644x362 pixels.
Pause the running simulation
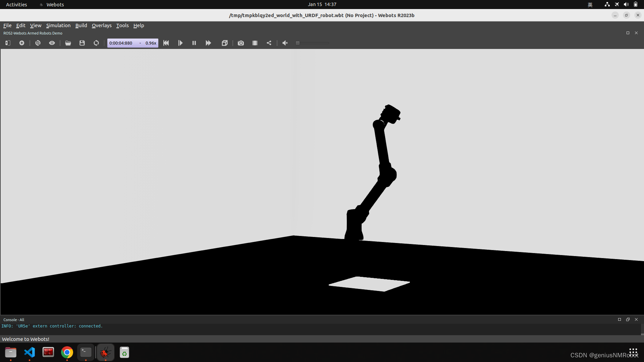click(x=194, y=43)
